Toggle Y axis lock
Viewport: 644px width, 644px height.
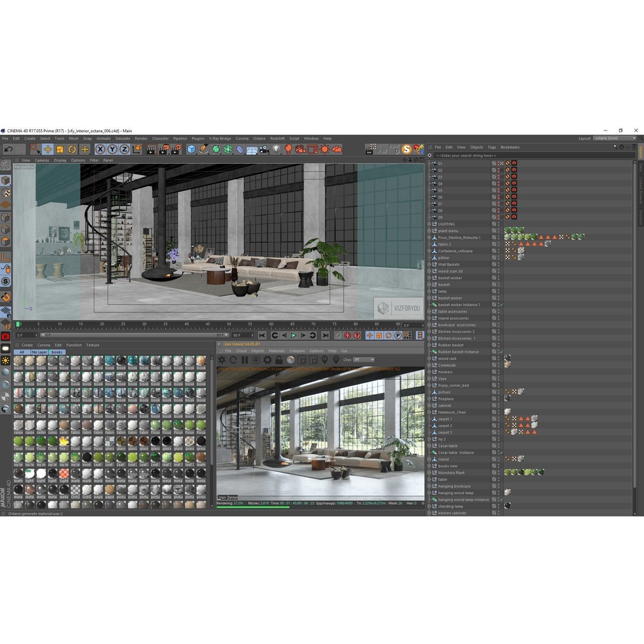pos(112,150)
